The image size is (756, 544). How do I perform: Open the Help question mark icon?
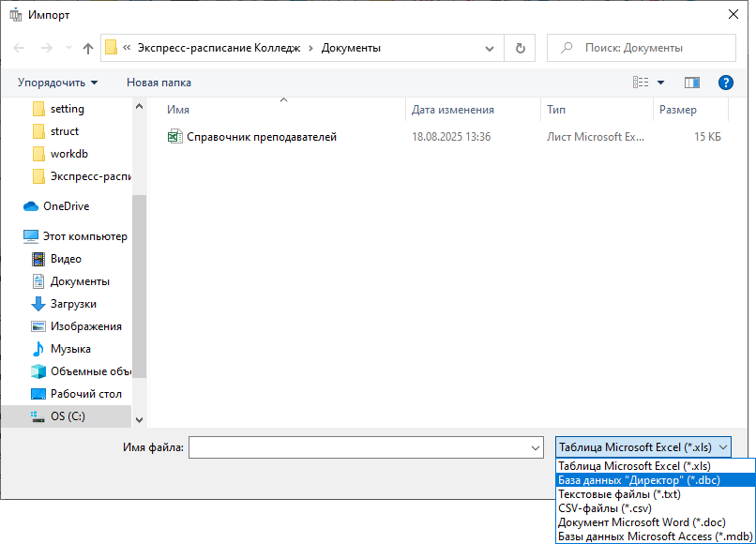[725, 83]
